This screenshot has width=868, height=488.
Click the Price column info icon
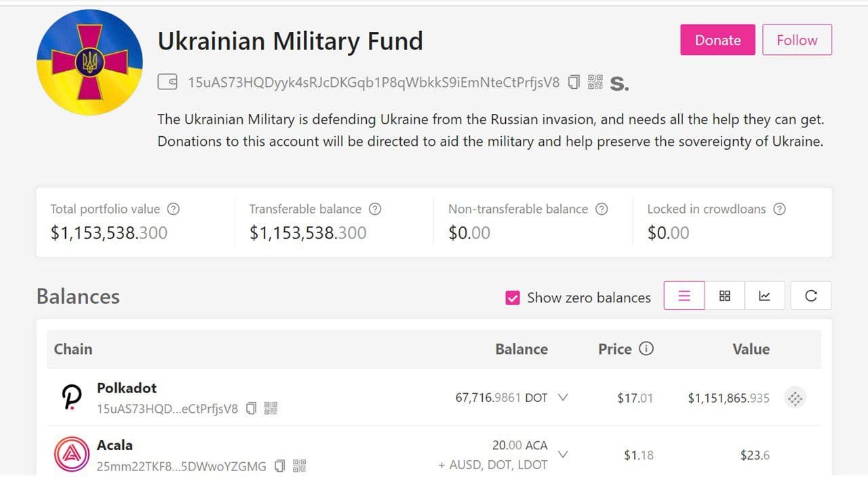point(646,349)
